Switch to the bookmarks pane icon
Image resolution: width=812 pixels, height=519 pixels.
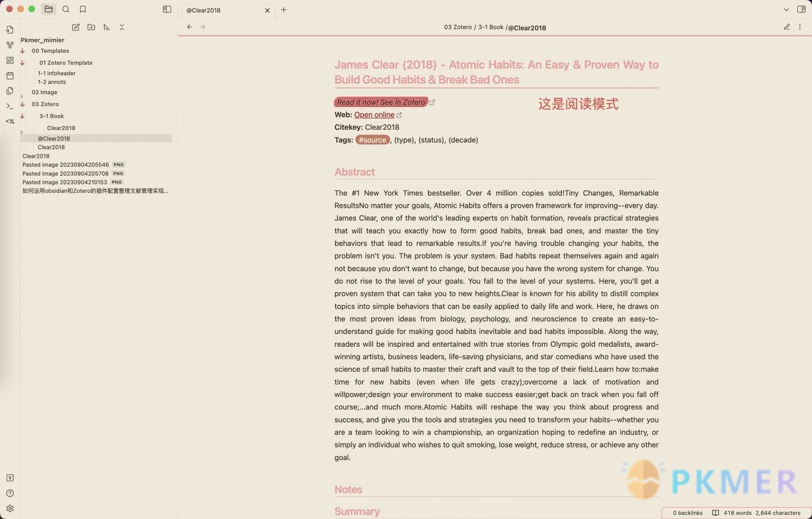(83, 9)
